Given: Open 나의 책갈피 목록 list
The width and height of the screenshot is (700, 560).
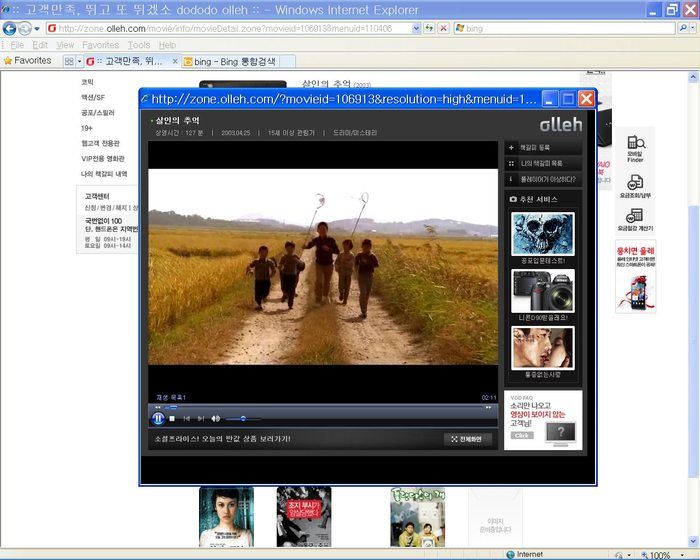Looking at the screenshot, I should click(543, 163).
